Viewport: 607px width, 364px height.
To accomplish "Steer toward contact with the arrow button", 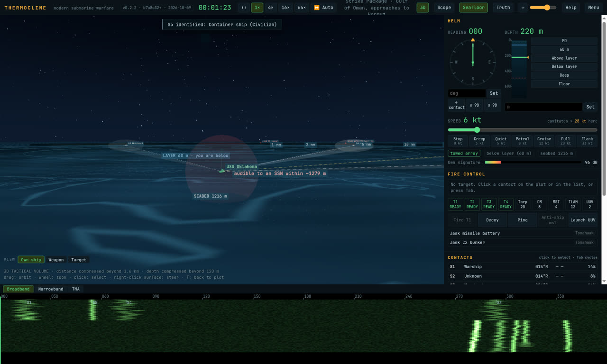I will point(457,105).
